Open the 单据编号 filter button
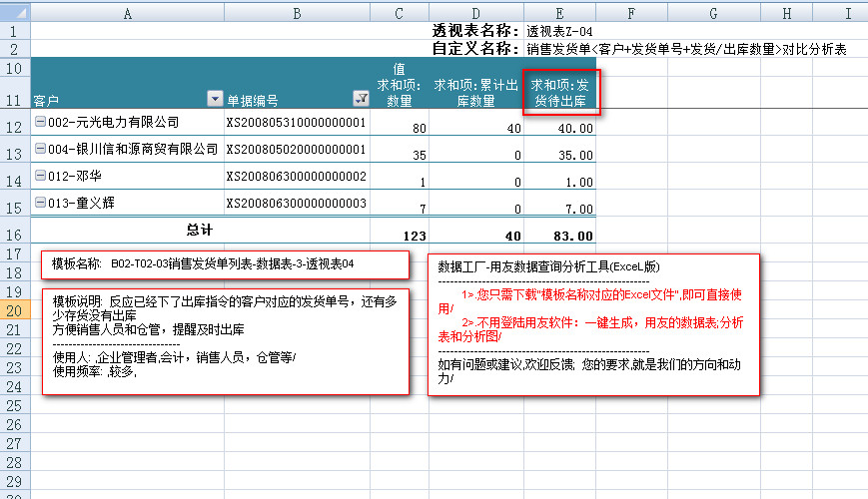 [361, 99]
